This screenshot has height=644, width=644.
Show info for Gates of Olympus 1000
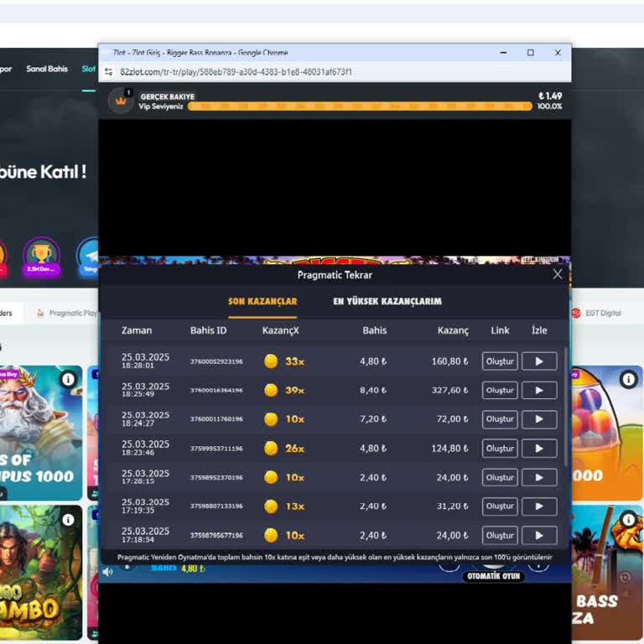pyautogui.click(x=68, y=380)
